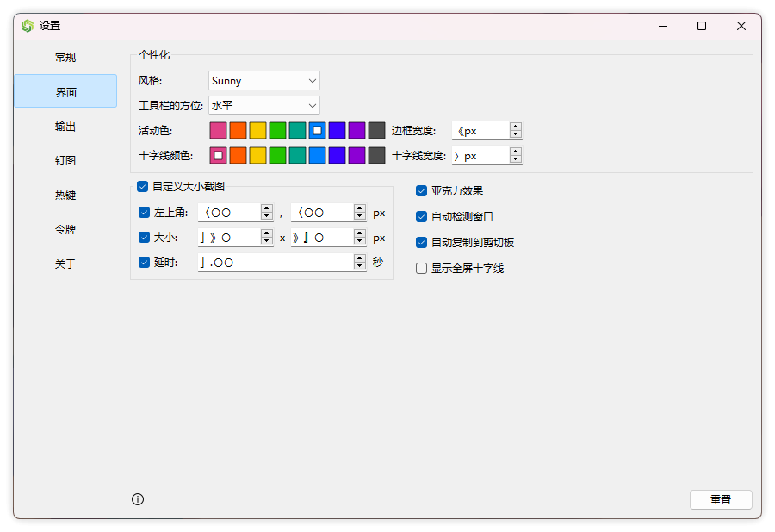775x532 pixels.
Task: Open the 风格 Sunny dropdown
Action: click(264, 81)
